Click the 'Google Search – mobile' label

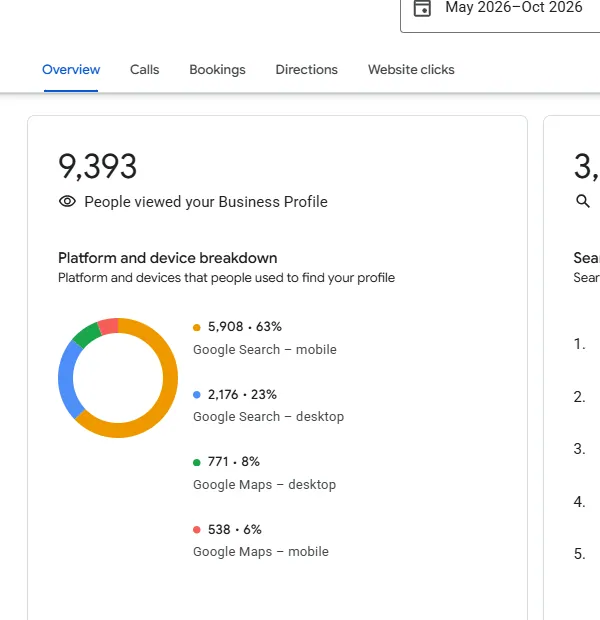265,350
